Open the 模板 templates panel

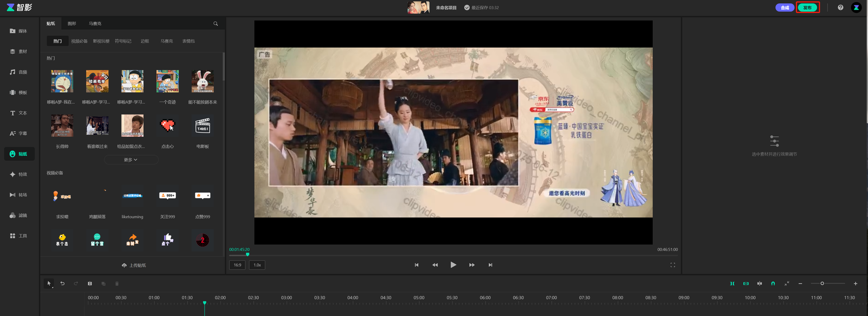[18, 92]
